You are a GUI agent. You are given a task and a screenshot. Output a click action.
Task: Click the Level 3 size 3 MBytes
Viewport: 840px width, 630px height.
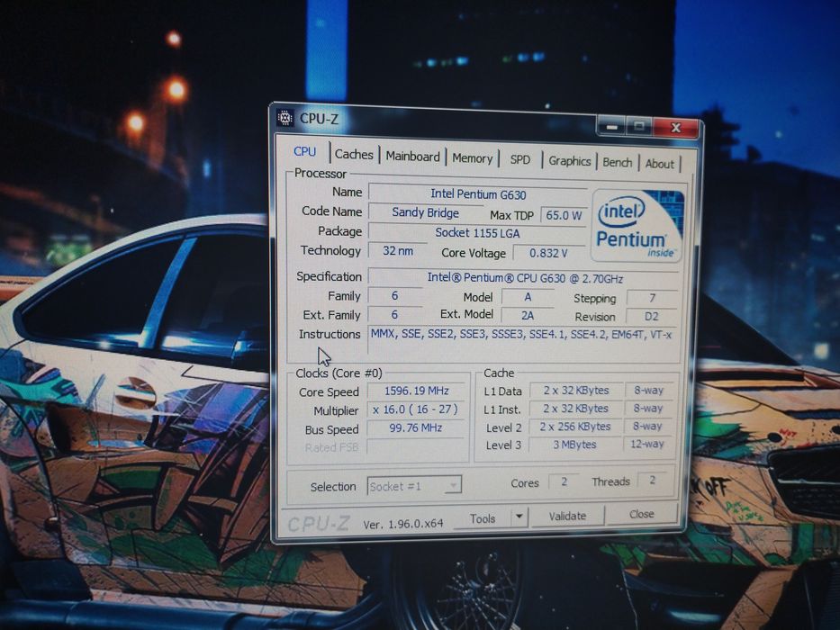click(574, 445)
